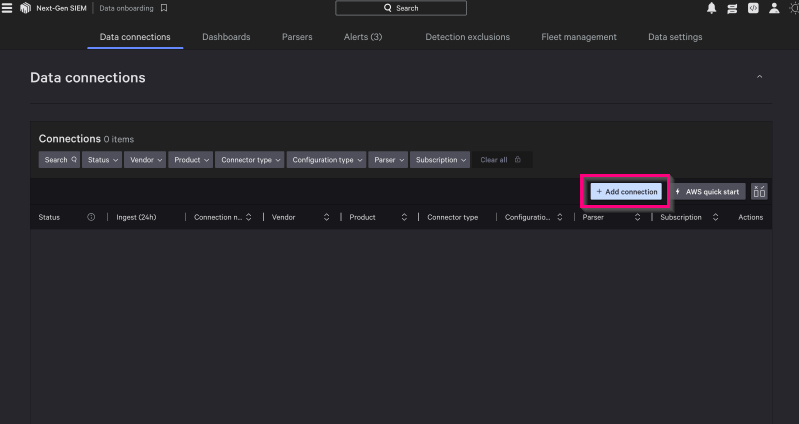Toggle the light/dark theme sun icon
The image size is (799, 424).
(794, 8)
